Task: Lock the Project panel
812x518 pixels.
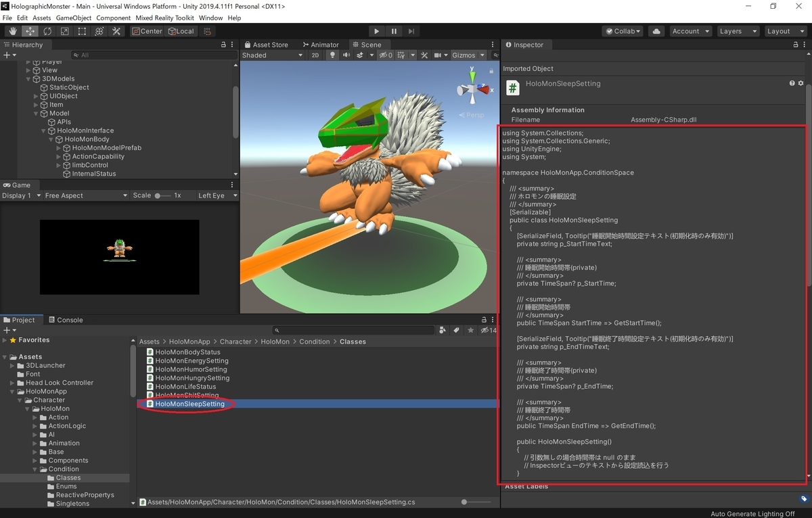Action: point(485,320)
